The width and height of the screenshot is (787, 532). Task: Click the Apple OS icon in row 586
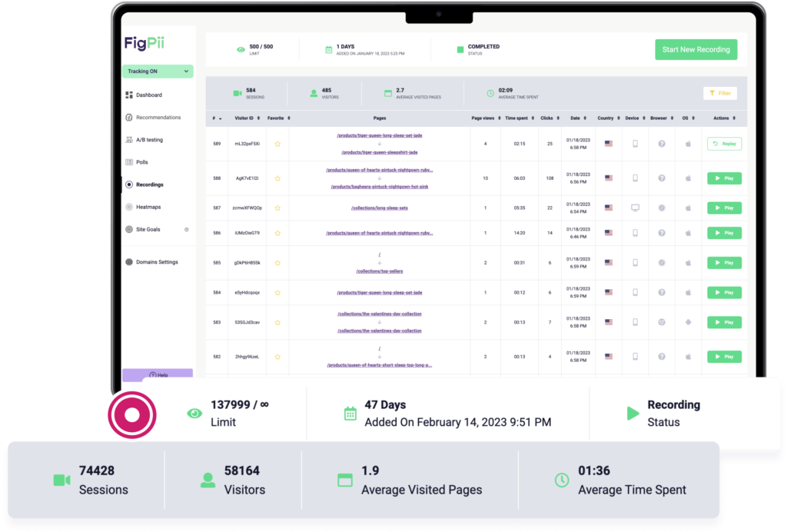[x=688, y=233]
